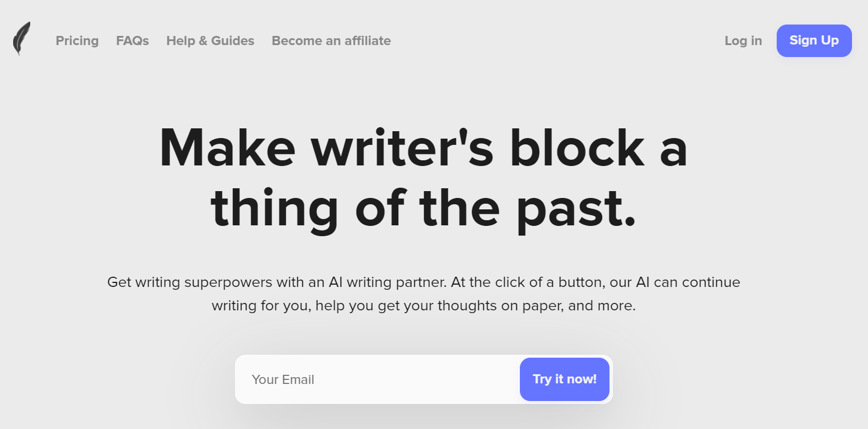Image resolution: width=868 pixels, height=429 pixels.
Task: Click the Log in link
Action: tap(743, 41)
